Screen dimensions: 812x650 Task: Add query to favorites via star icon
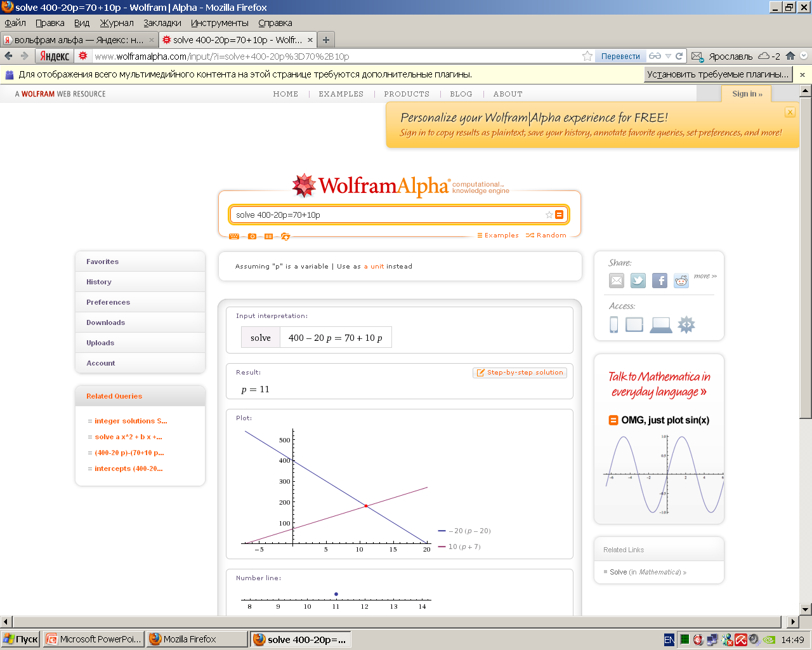(549, 215)
